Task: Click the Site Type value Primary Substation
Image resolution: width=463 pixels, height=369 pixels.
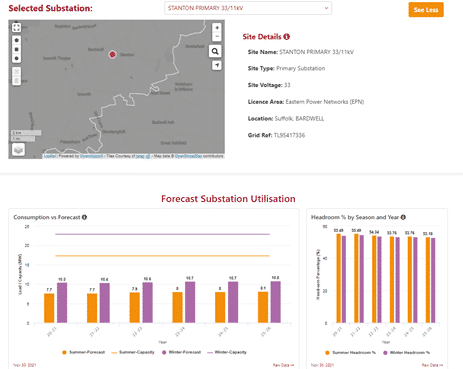Action: tap(301, 68)
